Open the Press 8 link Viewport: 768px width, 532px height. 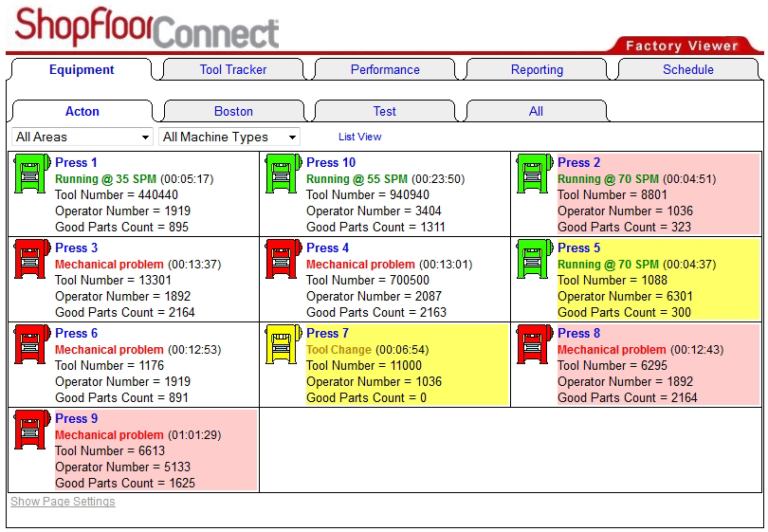point(578,333)
